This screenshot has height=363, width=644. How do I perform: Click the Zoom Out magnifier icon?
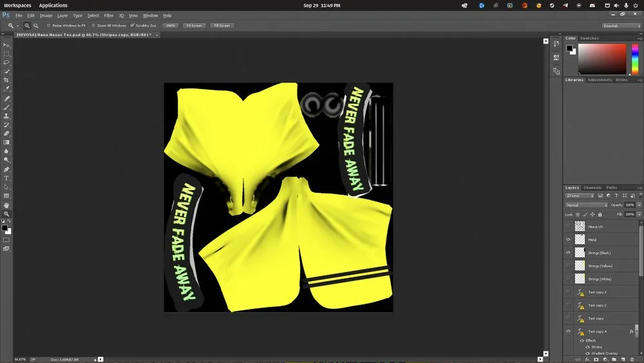coord(34,26)
